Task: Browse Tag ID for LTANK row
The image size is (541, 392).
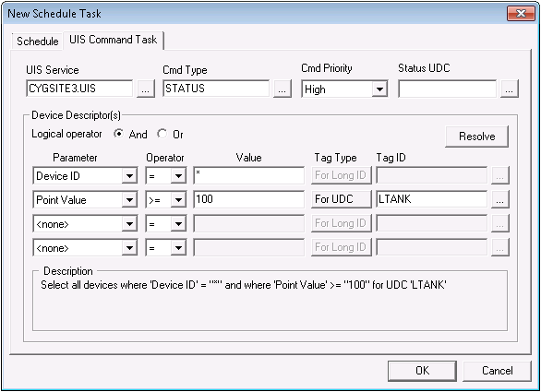Action: (x=500, y=199)
